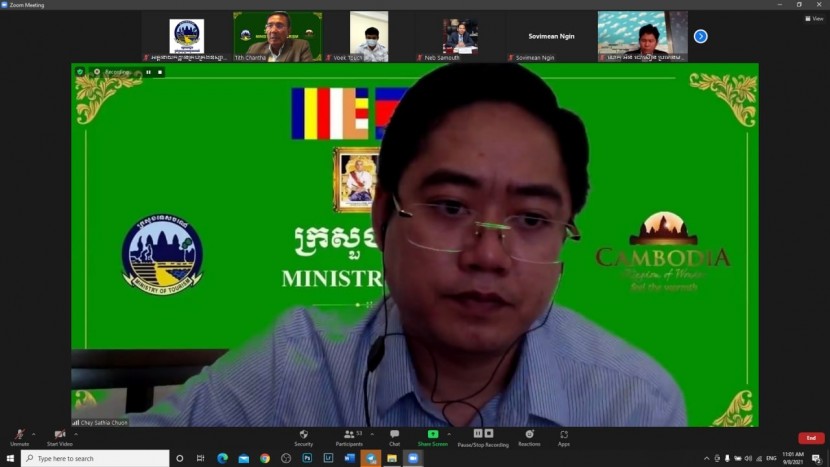
Task: Pause or stop the recording from toolbar
Action: 483,436
